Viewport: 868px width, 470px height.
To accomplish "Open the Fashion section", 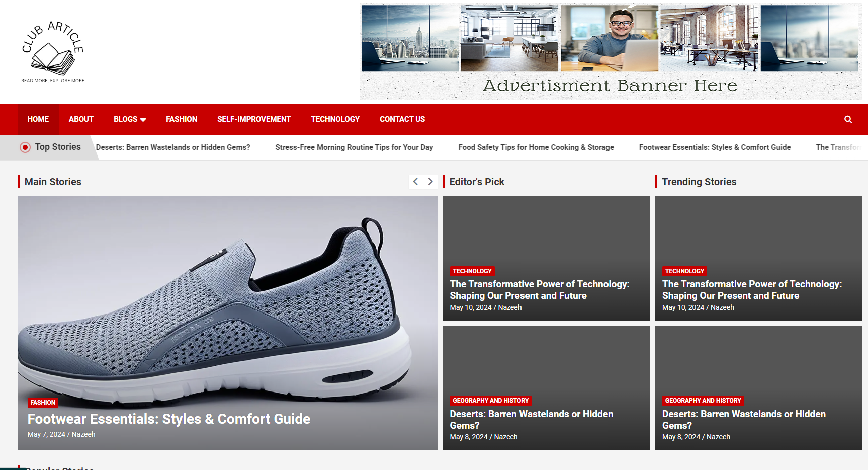I will click(x=182, y=119).
